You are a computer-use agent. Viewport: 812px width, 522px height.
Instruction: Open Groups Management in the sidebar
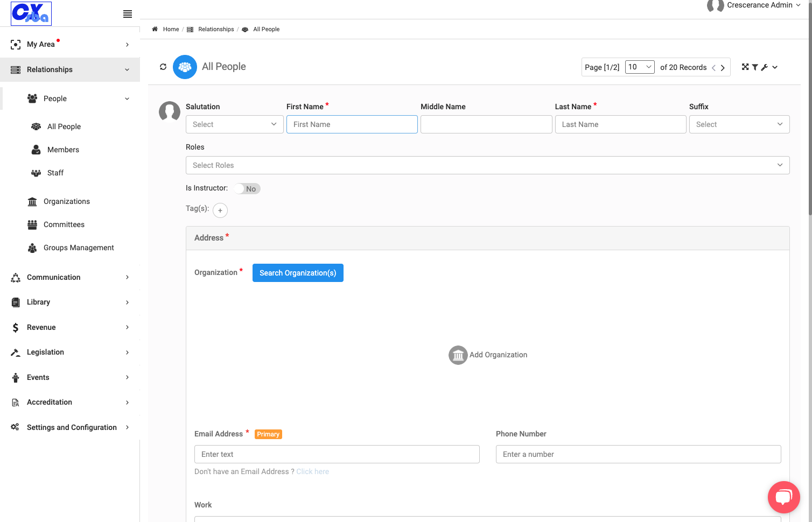(x=79, y=248)
